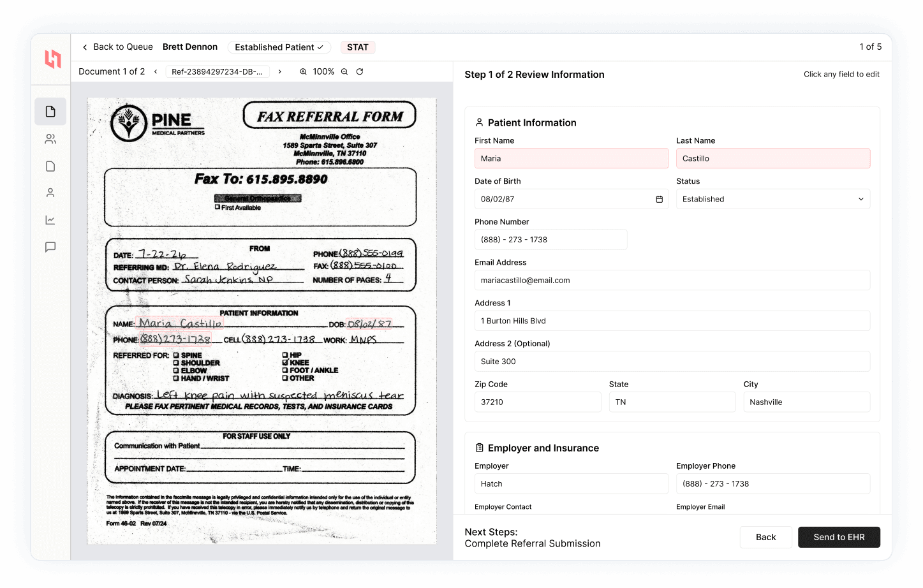This screenshot has width=923, height=588.
Task: Open the Established Patient dropdown
Action: [x=279, y=47]
